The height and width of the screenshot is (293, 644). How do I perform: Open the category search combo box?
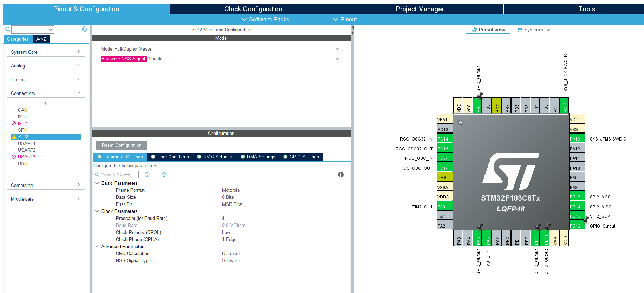tap(33, 30)
